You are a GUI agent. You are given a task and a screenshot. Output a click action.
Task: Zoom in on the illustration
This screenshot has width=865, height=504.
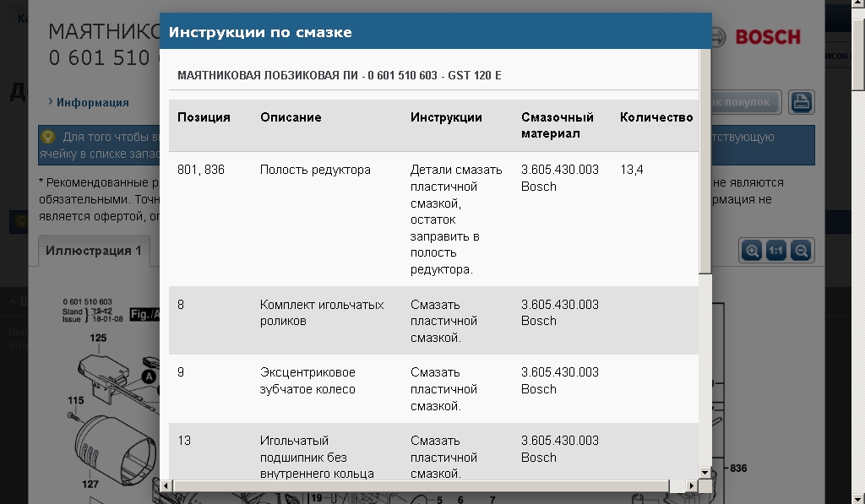pos(752,251)
